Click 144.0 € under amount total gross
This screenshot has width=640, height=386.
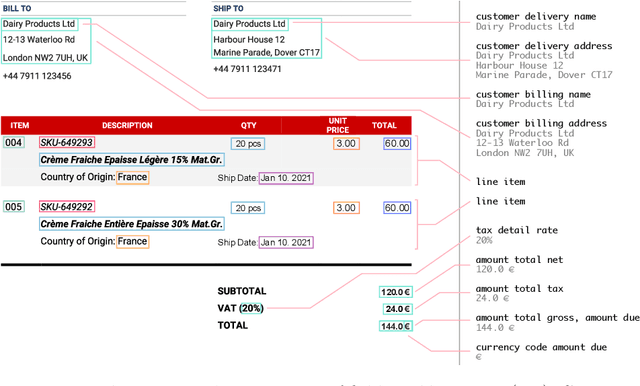coord(495,328)
